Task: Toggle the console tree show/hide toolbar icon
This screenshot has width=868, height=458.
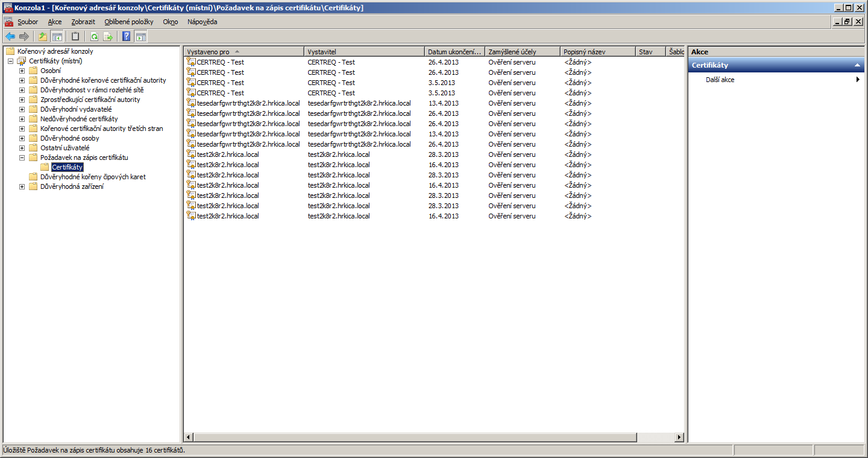Action: click(x=57, y=36)
